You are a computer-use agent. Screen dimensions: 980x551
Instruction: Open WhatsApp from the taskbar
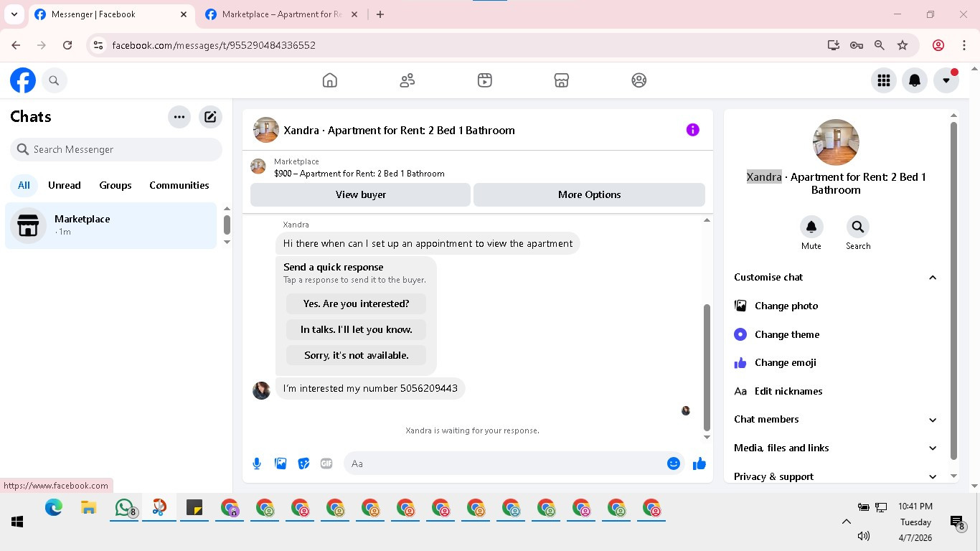tap(126, 508)
